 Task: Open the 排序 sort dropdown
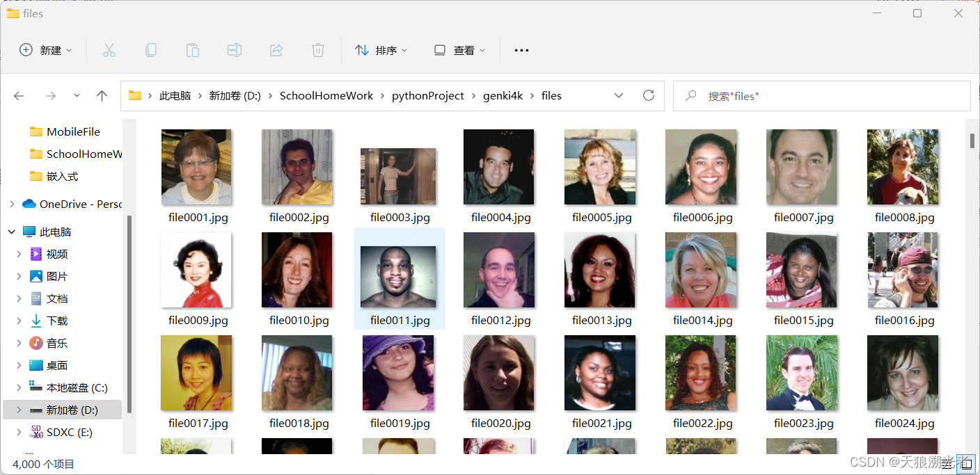[381, 50]
